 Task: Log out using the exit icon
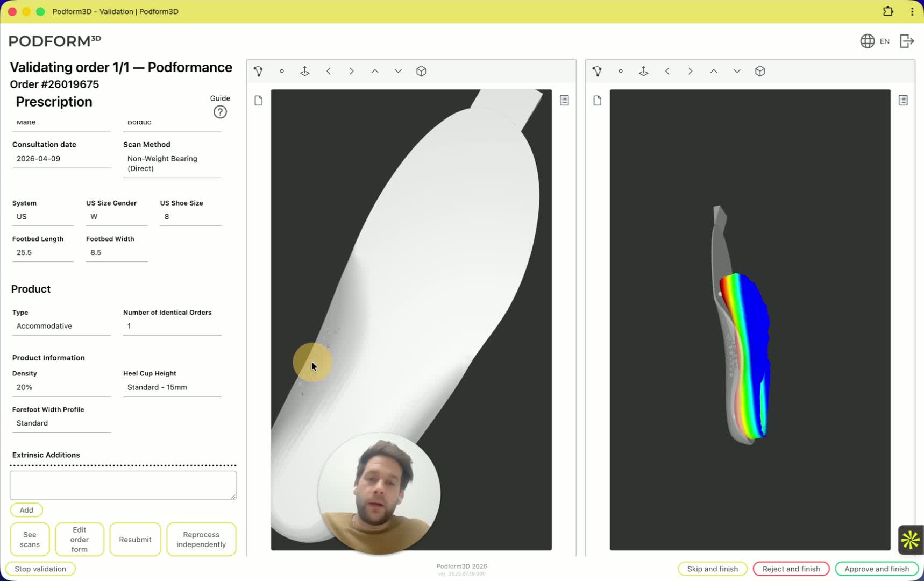tap(907, 41)
